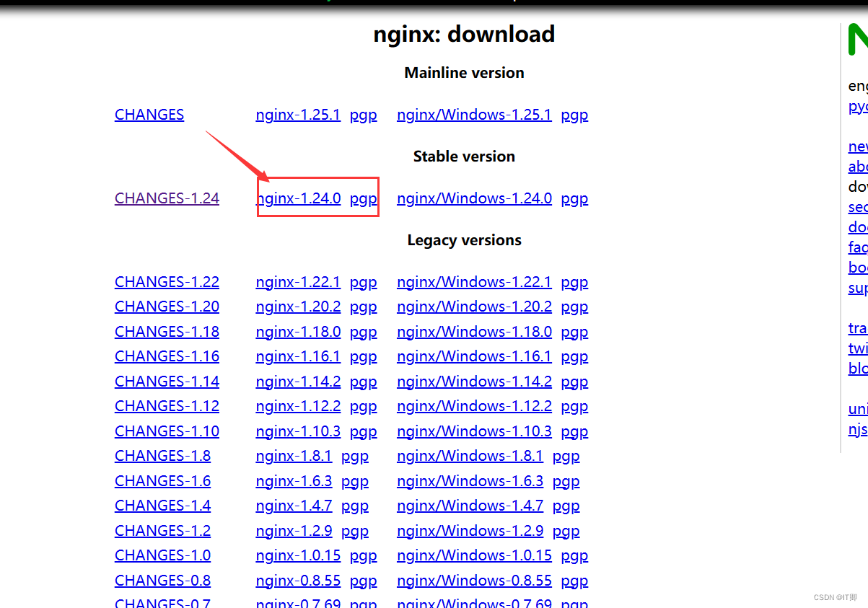Viewport: 868px width, 608px height.
Task: Download nginx/Windows-1.24.0
Action: [x=474, y=198]
